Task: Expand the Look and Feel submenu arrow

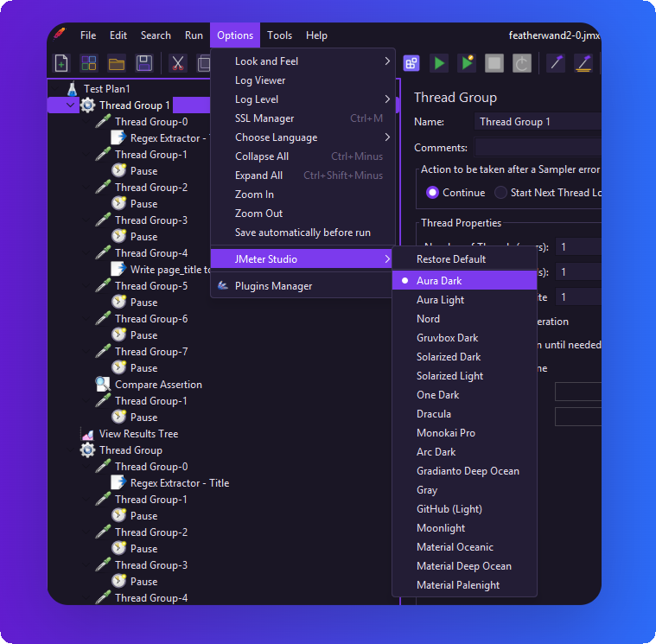Action: (x=387, y=61)
